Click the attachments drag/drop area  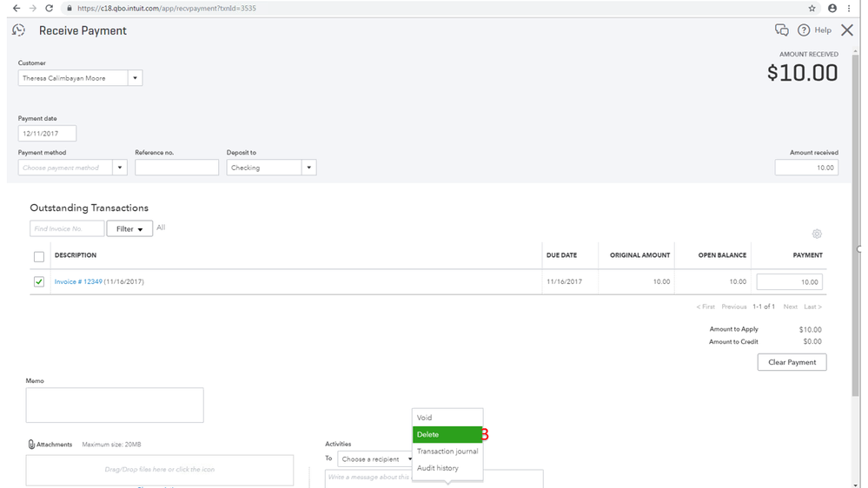159,470
